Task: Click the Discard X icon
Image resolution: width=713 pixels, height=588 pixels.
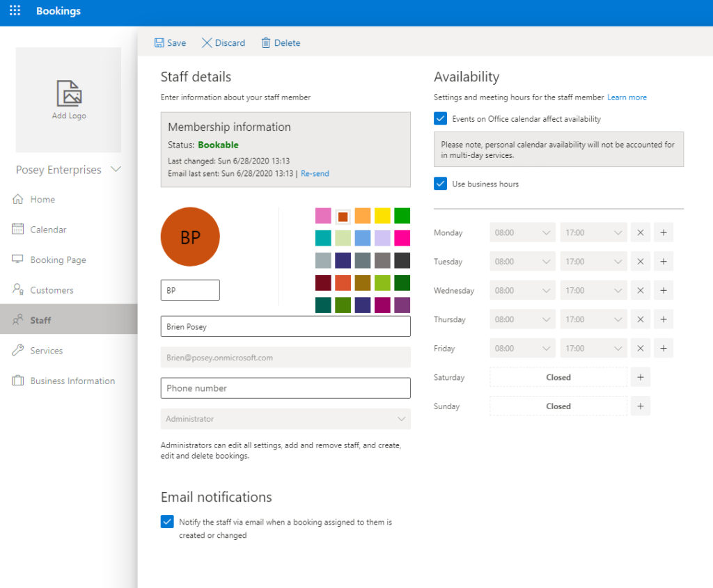Action: [206, 42]
